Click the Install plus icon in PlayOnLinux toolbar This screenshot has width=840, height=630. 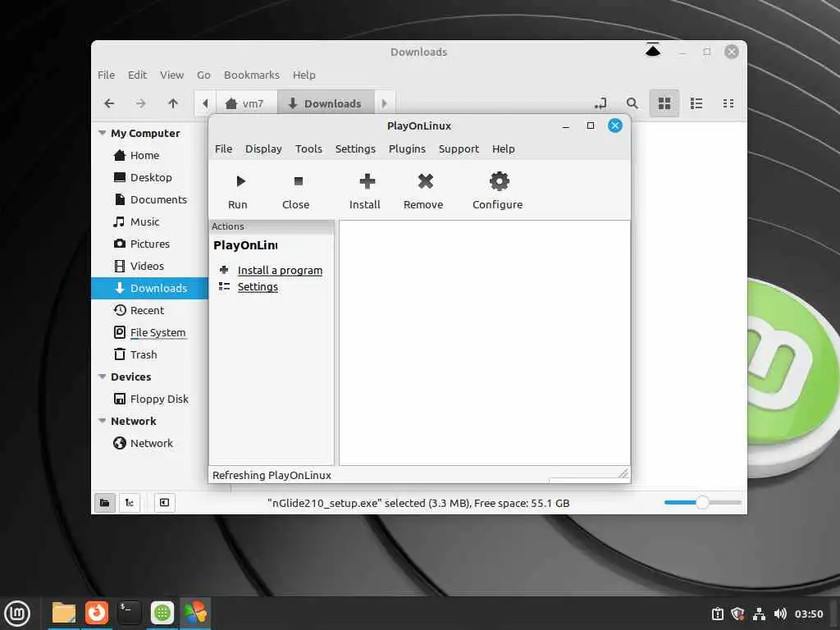point(367,181)
